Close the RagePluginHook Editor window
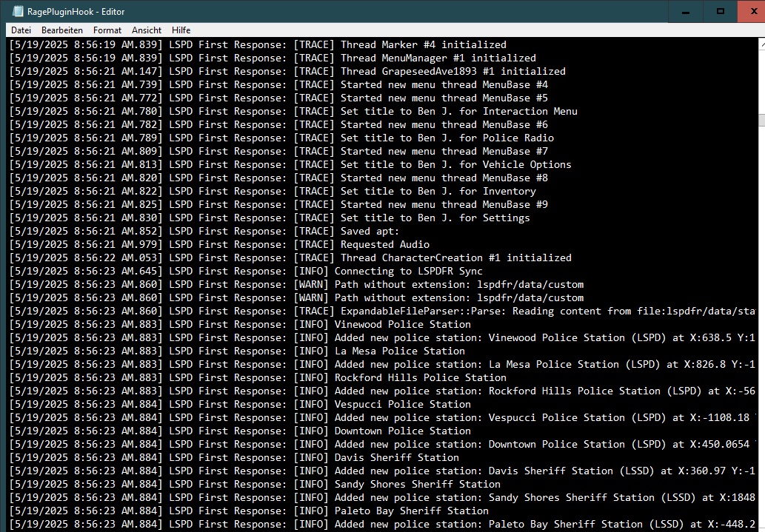765x532 pixels. [752, 11]
